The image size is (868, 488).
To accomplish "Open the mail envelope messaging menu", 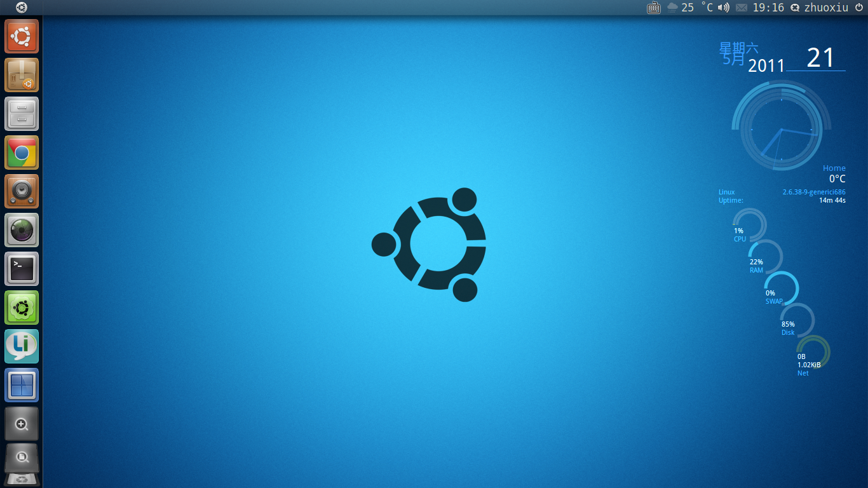I will [742, 8].
